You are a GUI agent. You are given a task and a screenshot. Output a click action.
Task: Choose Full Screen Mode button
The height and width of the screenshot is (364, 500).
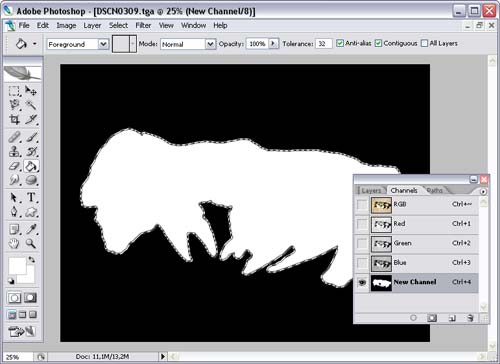(x=33, y=314)
